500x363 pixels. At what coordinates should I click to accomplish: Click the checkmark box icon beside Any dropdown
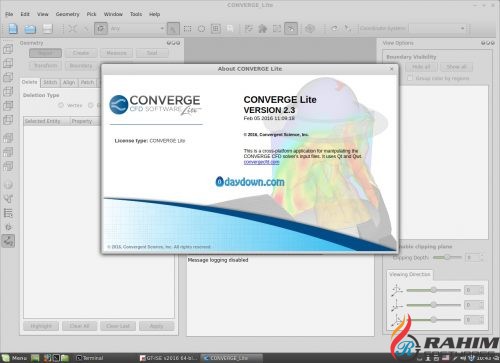(x=100, y=29)
